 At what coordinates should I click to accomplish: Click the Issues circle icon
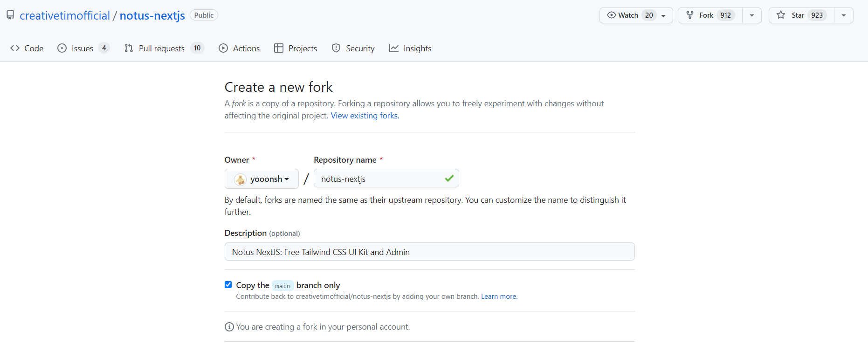tap(62, 48)
